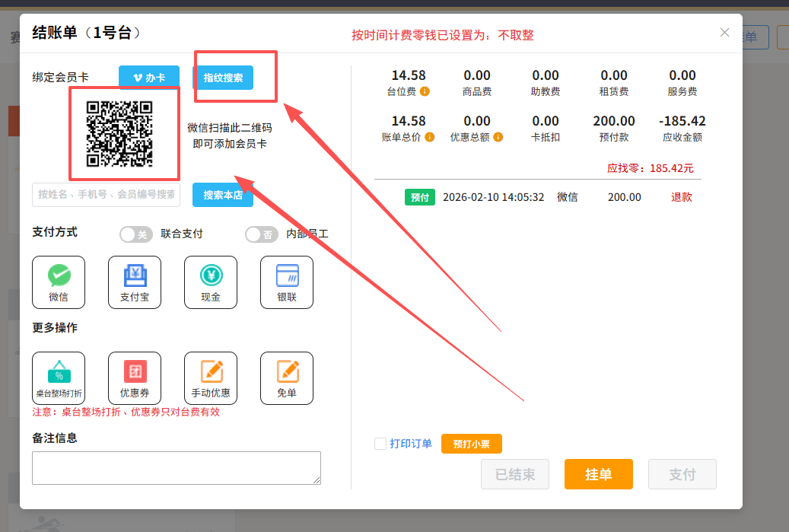The image size is (789, 532).
Task: Focus the member search input field
Action: tap(107, 195)
